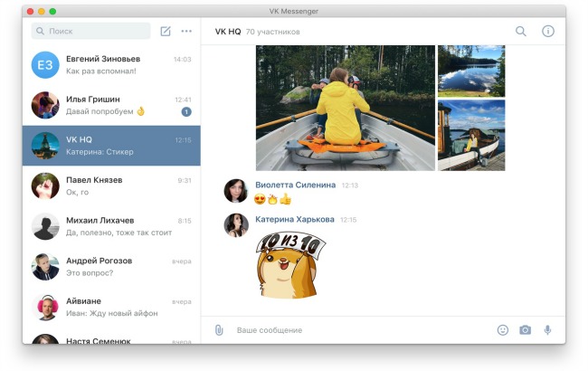This screenshot has height=371, width=588.
Task: Click the unread badge on Илья Гришин chat
Action: pos(186,111)
